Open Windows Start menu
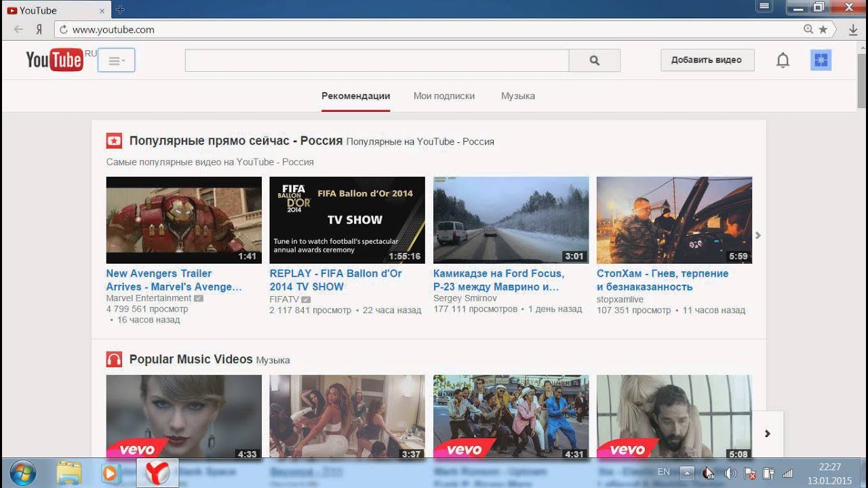 pyautogui.click(x=23, y=473)
